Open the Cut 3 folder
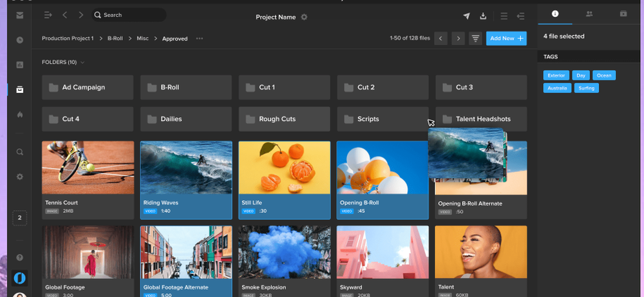This screenshot has width=644, height=297. [481, 87]
